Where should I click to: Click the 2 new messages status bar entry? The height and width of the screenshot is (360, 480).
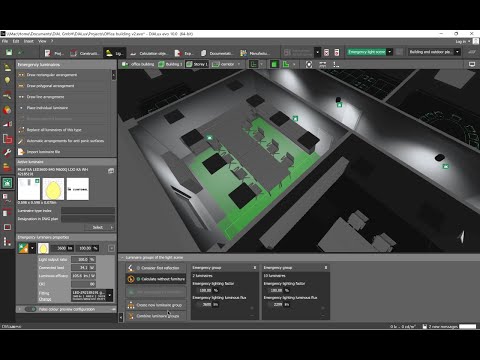point(440,327)
